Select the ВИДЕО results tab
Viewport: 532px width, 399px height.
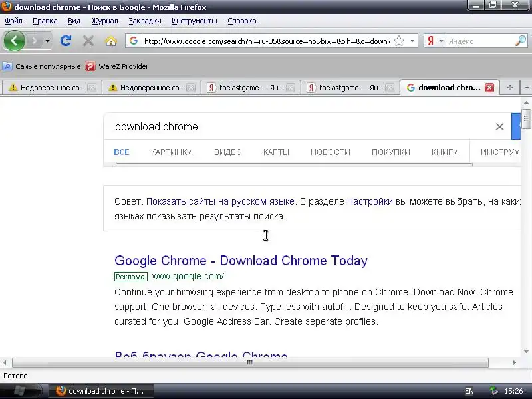[228, 152]
